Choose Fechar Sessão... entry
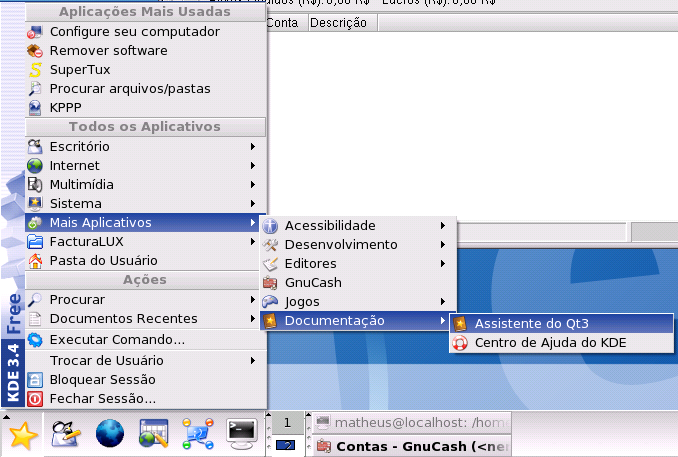The width and height of the screenshot is (678, 457). coord(145,399)
